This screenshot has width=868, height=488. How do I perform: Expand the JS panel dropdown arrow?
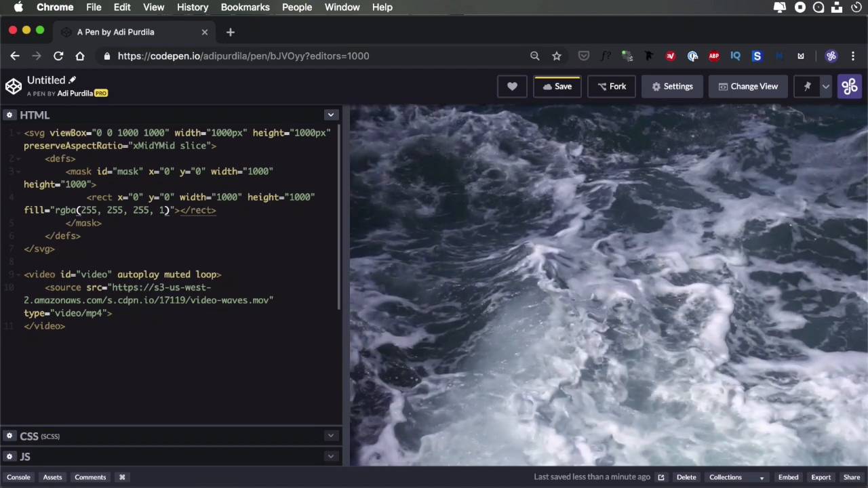[x=330, y=456]
